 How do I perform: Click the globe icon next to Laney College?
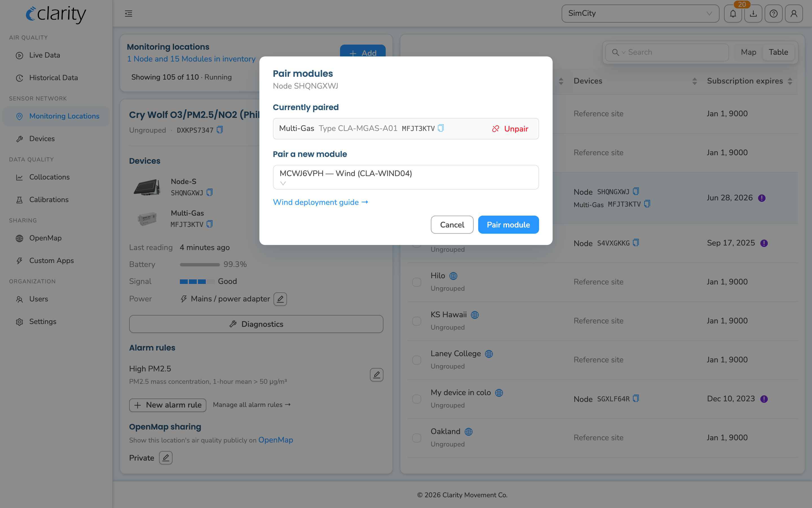tap(489, 354)
